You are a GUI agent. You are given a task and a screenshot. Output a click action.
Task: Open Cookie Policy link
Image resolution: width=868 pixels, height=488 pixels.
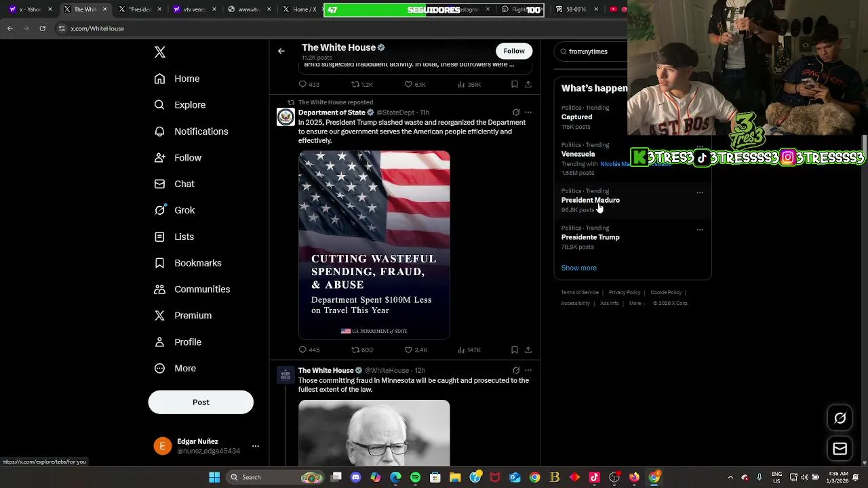tap(666, 292)
